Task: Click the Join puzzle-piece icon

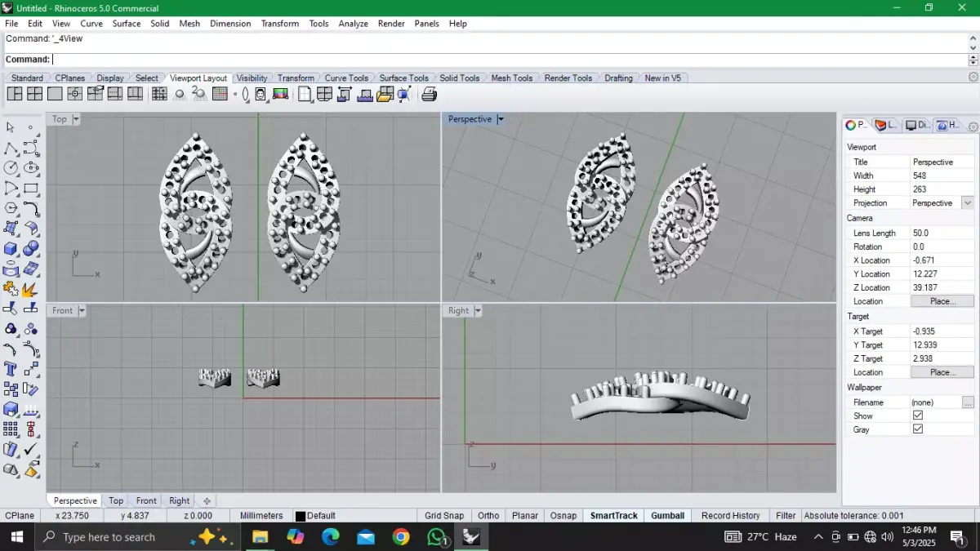Action: point(11,288)
